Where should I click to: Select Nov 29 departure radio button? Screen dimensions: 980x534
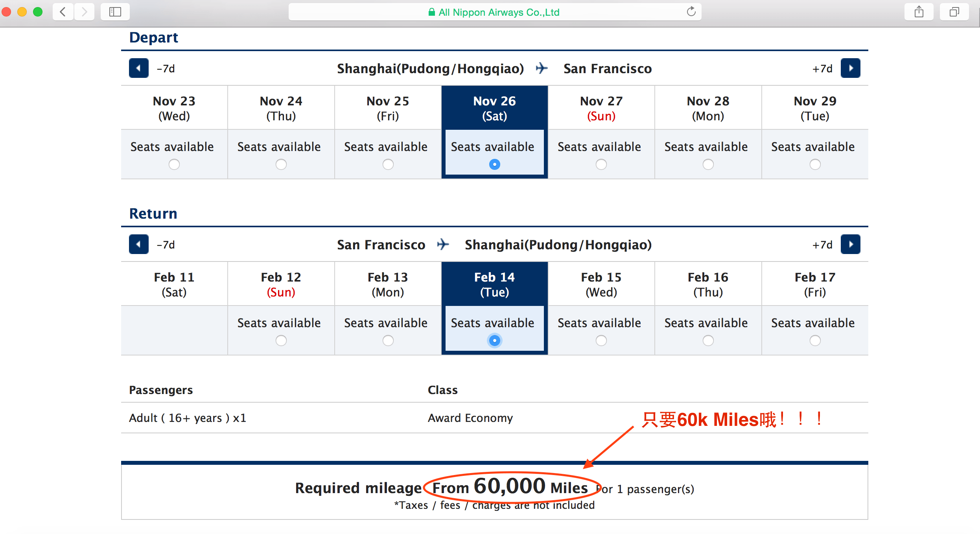point(815,164)
